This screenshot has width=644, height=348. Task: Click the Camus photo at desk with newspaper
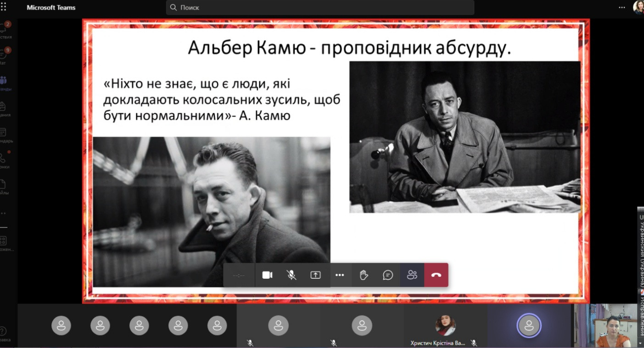(x=465, y=137)
